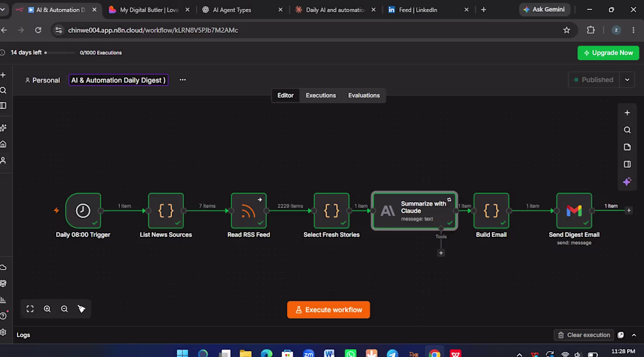Screen dimensions: 644x357
Task: Click the Upgrade Now button
Action: (x=608, y=53)
